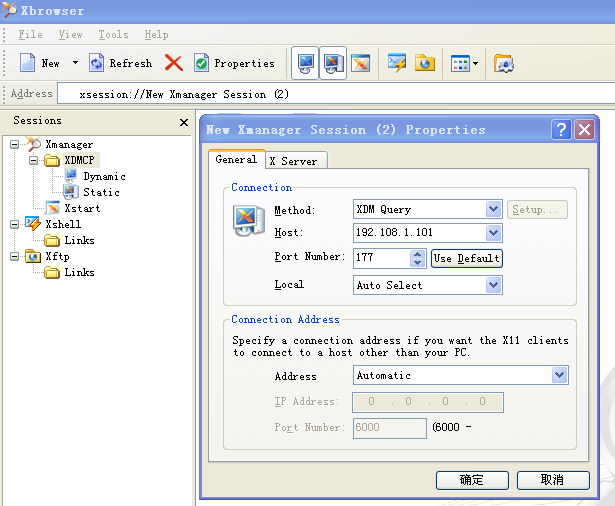This screenshot has width=615, height=506.
Task: Select the Links folder under Xshell
Action: (x=79, y=240)
